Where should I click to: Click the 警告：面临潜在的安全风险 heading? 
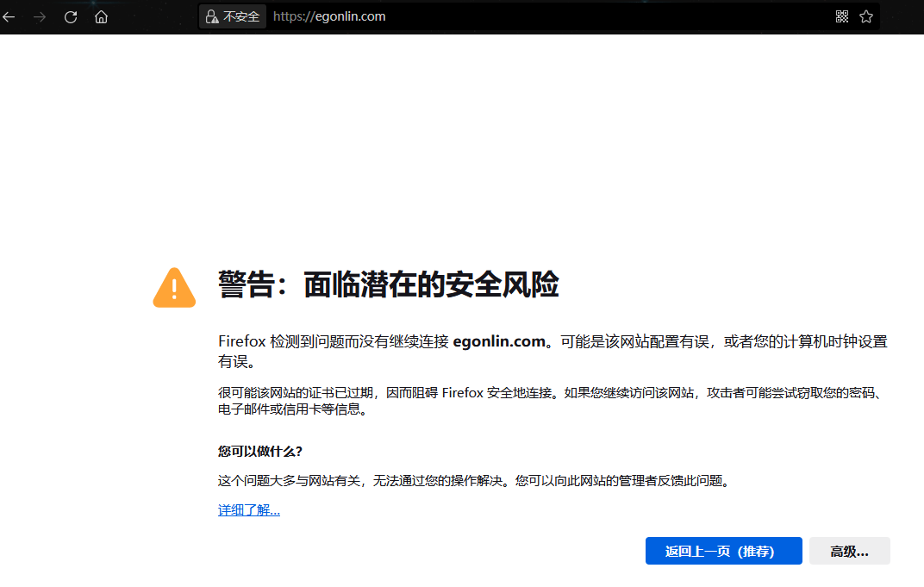point(388,284)
